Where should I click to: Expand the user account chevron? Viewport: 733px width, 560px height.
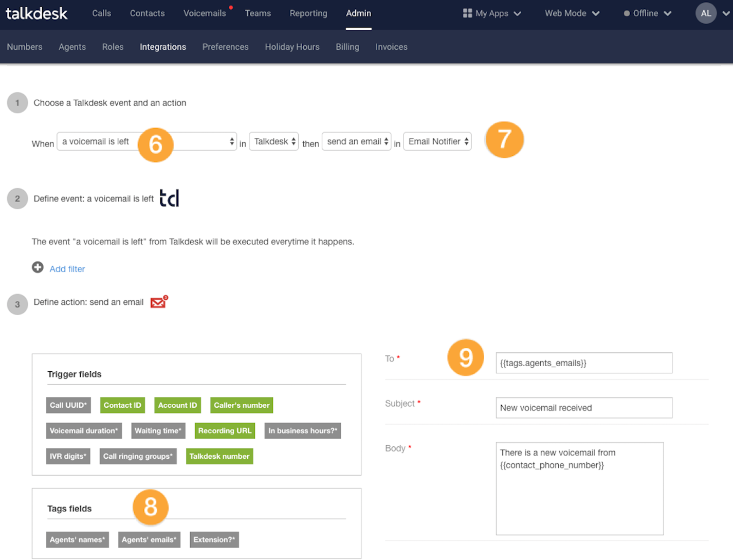(x=726, y=14)
